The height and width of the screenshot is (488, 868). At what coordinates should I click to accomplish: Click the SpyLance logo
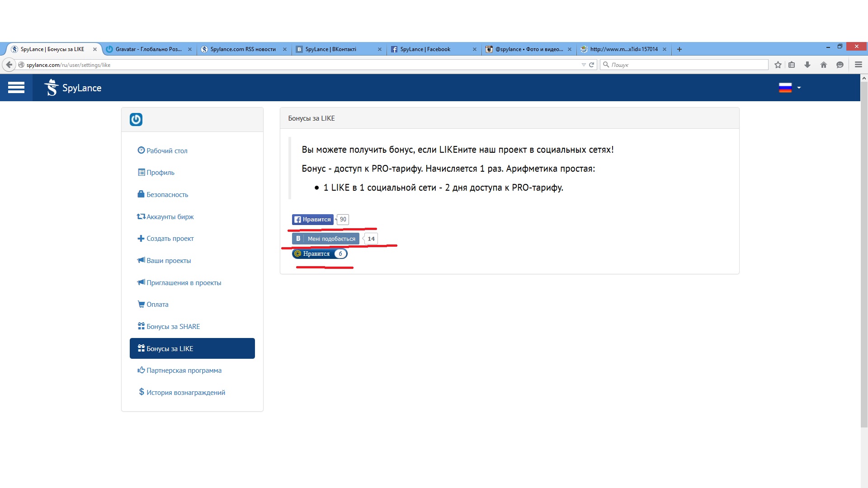point(73,88)
